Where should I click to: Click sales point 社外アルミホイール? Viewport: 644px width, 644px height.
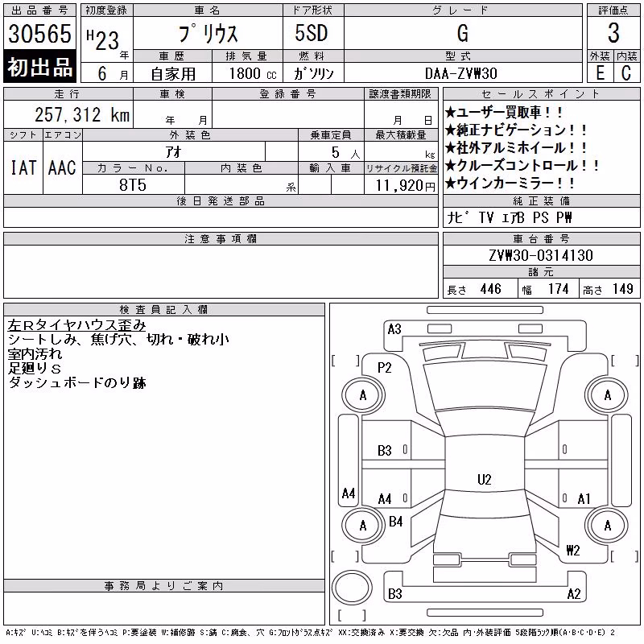click(x=517, y=148)
